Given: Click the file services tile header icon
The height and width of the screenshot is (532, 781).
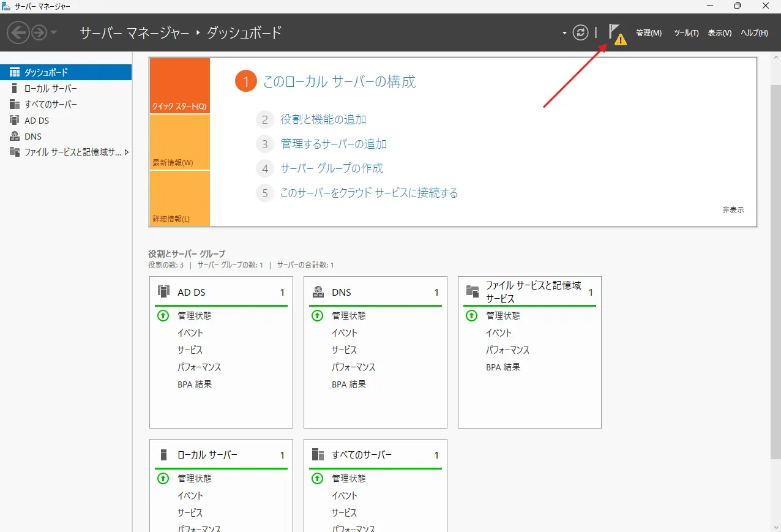Looking at the screenshot, I should click(472, 291).
